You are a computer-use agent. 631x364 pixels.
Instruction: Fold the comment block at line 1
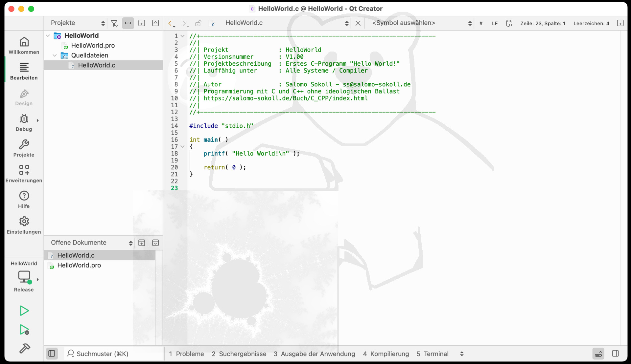pos(183,36)
